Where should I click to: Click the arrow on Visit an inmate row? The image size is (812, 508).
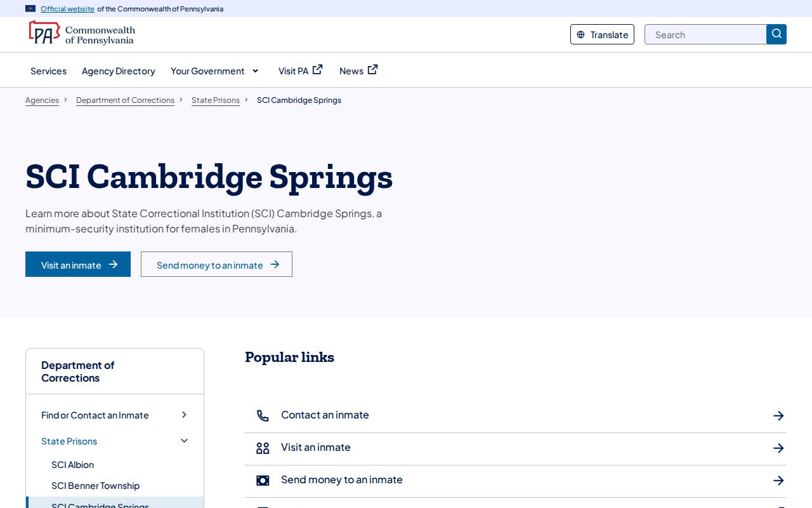point(778,448)
